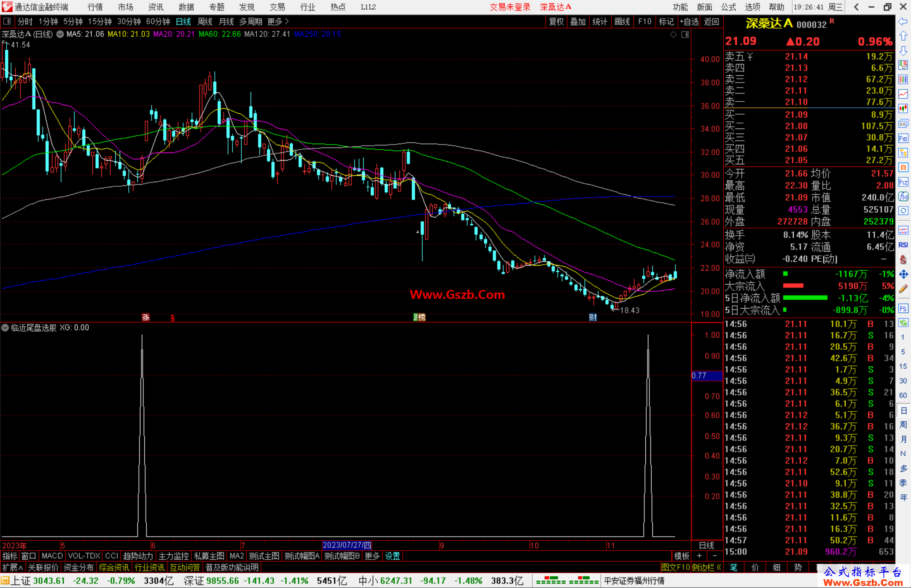
Task: Click the wavy lines indicator icon
Action: (x=903, y=230)
